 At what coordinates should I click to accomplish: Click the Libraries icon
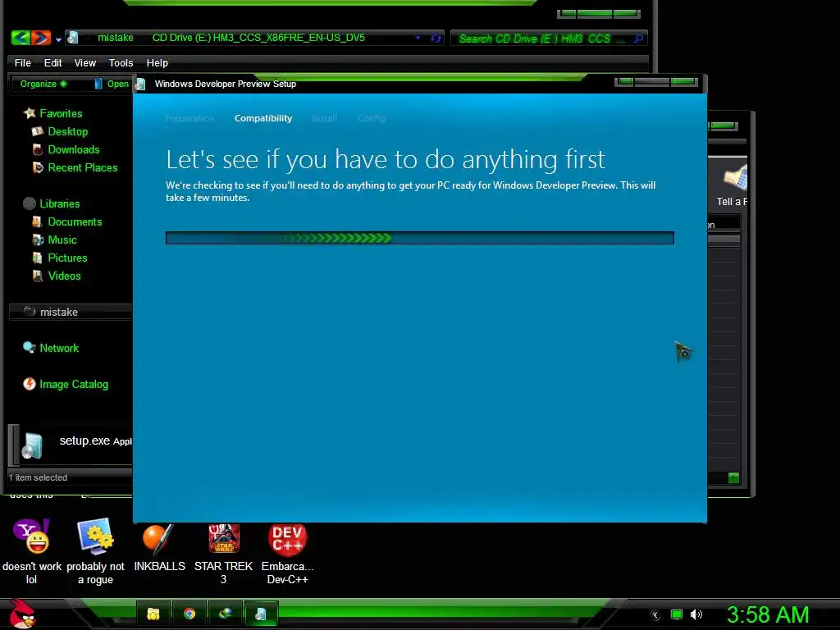30,203
